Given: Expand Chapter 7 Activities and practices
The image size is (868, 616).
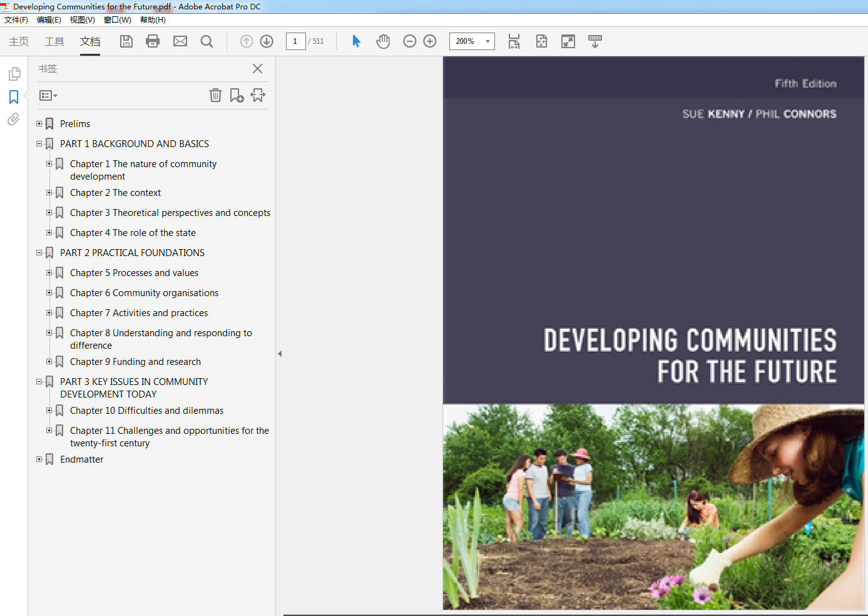Looking at the screenshot, I should click(49, 313).
